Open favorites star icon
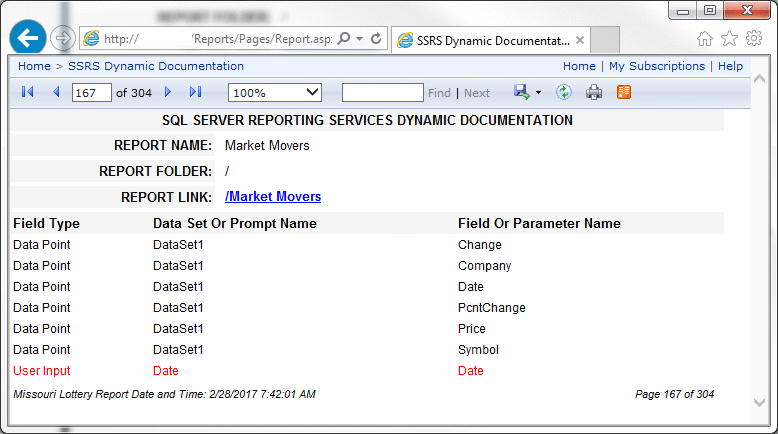The image size is (778, 434). tap(729, 38)
